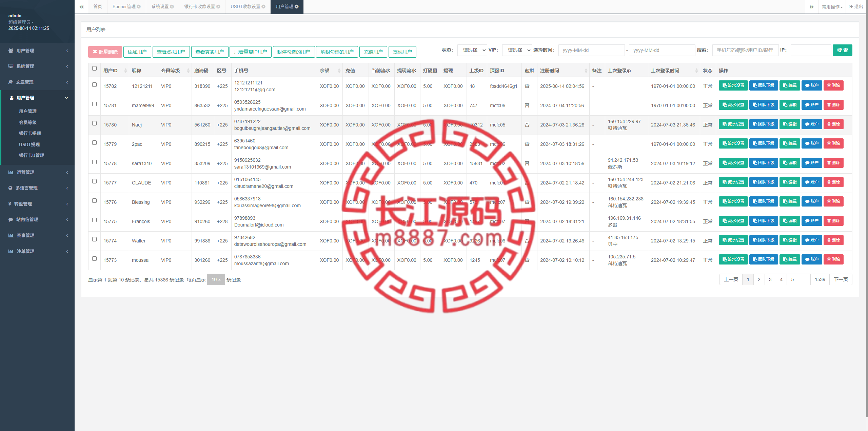Click the monitor icon beside 系统管理
This screenshot has width=868, height=431.
click(x=11, y=66)
